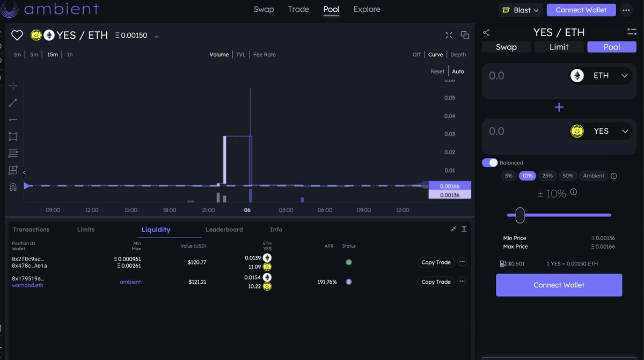Select the horizontal ray drawing tool
The image size is (644, 360).
(13, 119)
